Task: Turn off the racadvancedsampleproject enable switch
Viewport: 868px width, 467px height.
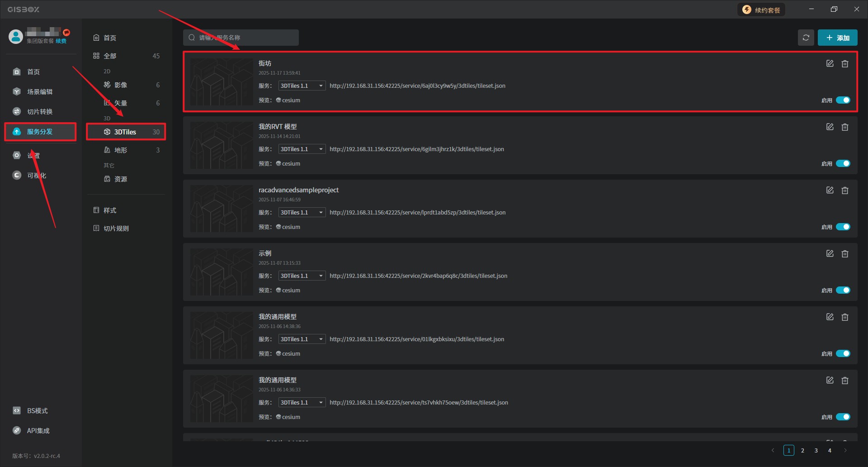Action: [843, 227]
